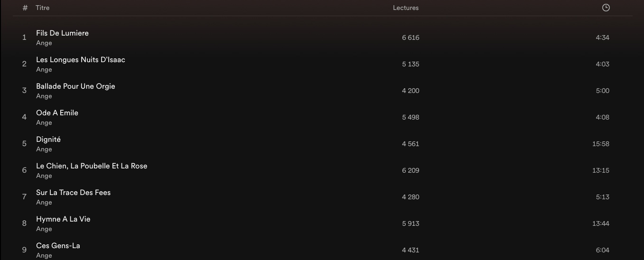Click the clock duration column icon
This screenshot has height=260, width=644.
point(606,8)
